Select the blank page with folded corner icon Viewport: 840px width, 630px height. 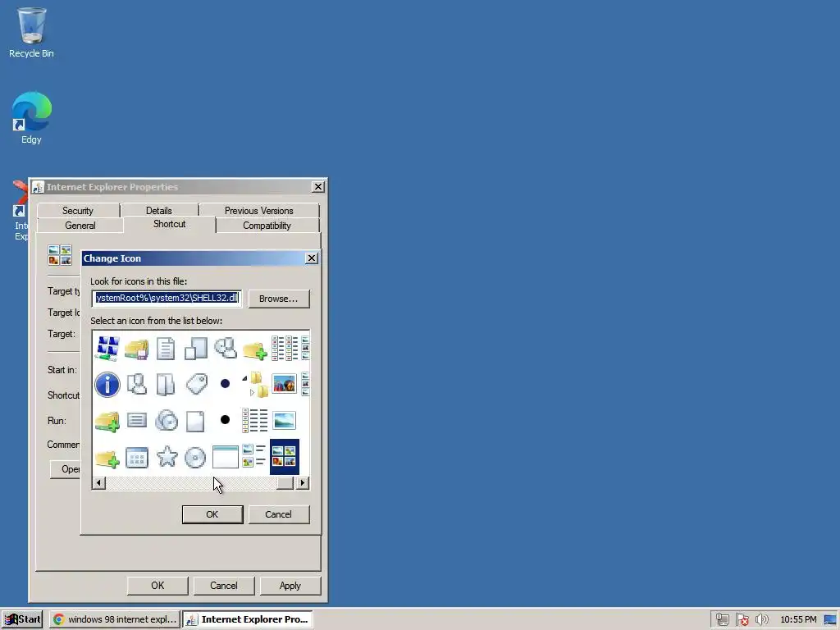click(x=195, y=421)
